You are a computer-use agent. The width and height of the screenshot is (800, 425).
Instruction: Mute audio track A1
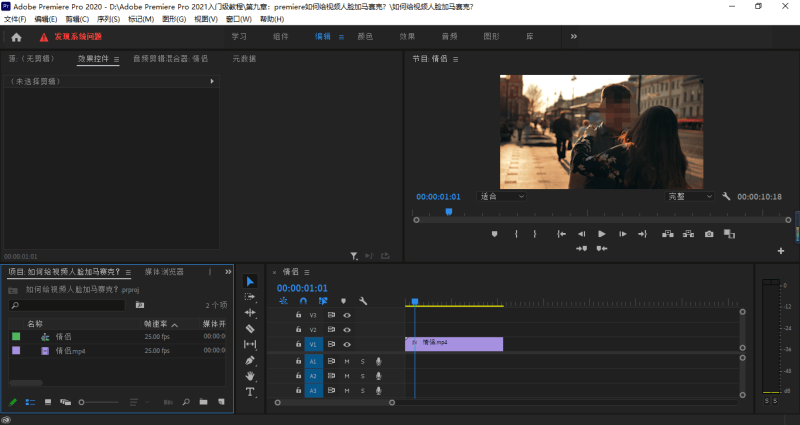(x=347, y=361)
